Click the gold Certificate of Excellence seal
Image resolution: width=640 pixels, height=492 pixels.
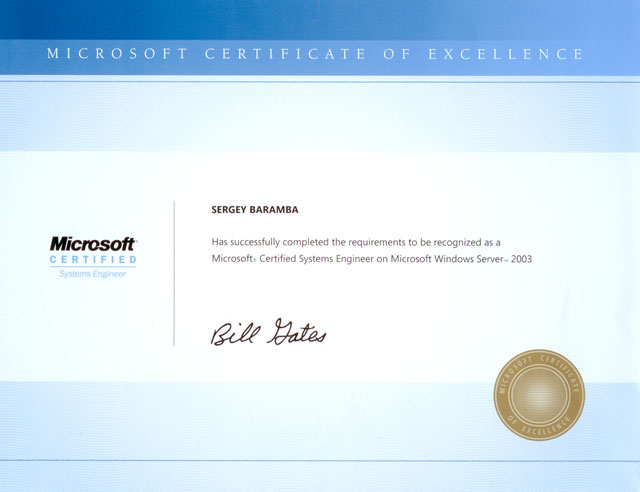tap(539, 395)
